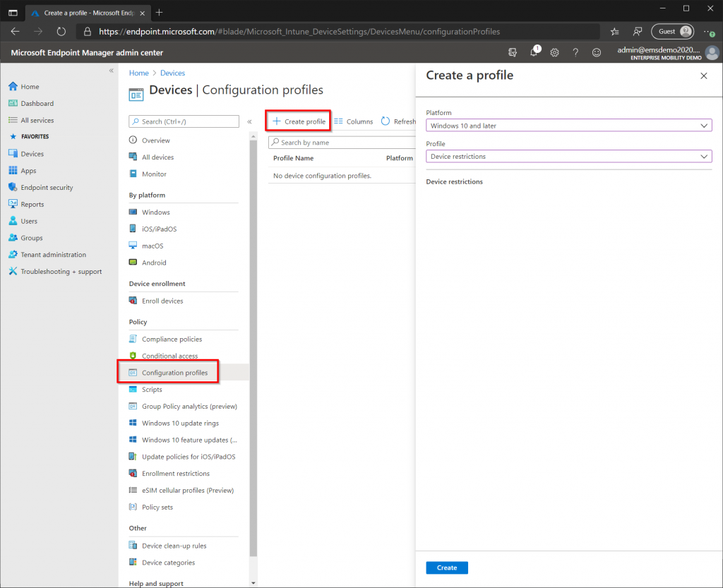
Task: Click the Compliance policies icon
Action: point(133,339)
